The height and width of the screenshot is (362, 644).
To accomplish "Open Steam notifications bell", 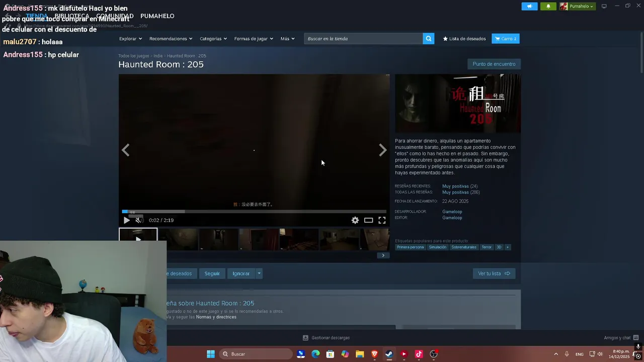I will coord(548,6).
